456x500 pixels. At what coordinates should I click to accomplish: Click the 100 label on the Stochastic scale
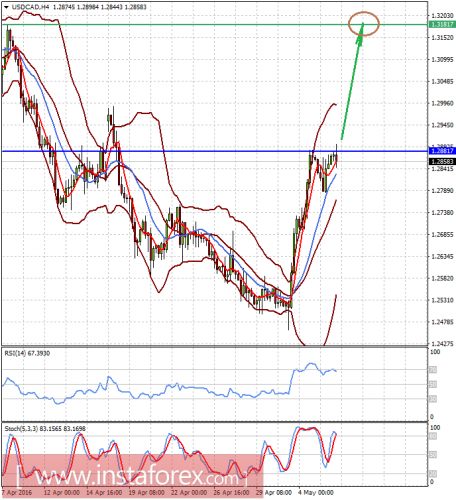pos(435,427)
